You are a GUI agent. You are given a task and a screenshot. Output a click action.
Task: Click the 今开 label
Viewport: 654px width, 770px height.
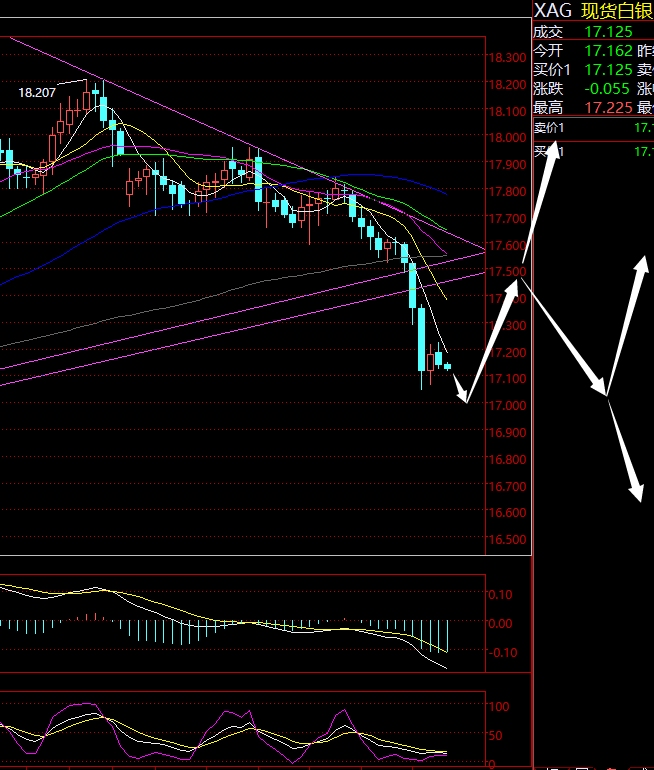point(548,51)
